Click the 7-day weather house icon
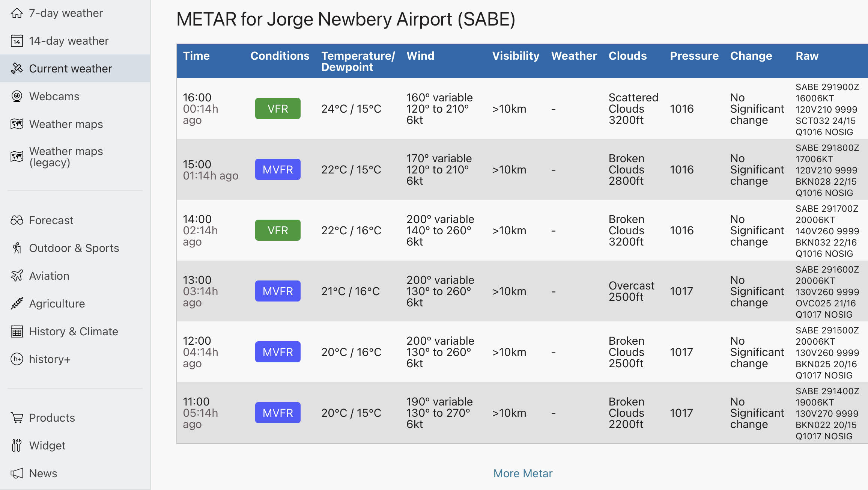868x490 pixels. click(17, 13)
